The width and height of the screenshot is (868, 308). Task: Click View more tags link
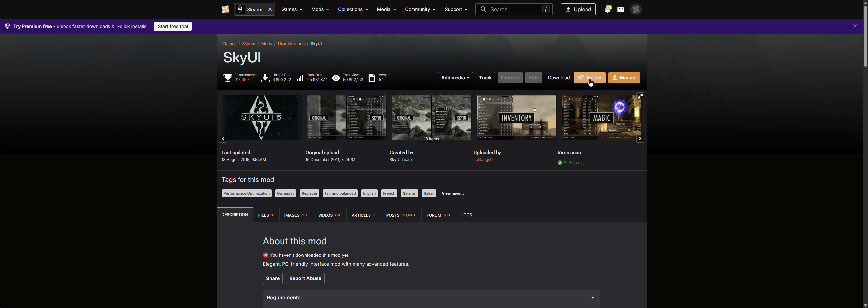point(453,194)
